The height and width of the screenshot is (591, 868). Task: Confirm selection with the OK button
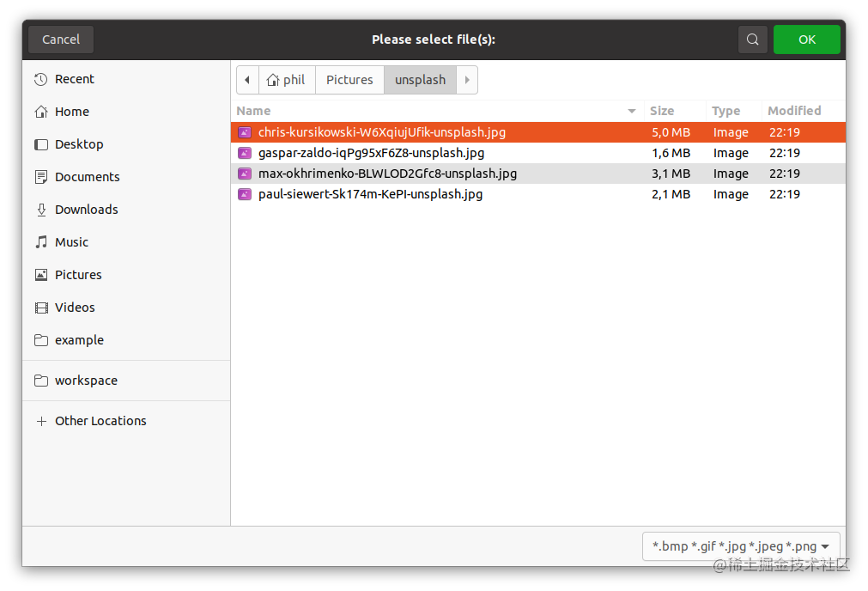point(806,40)
